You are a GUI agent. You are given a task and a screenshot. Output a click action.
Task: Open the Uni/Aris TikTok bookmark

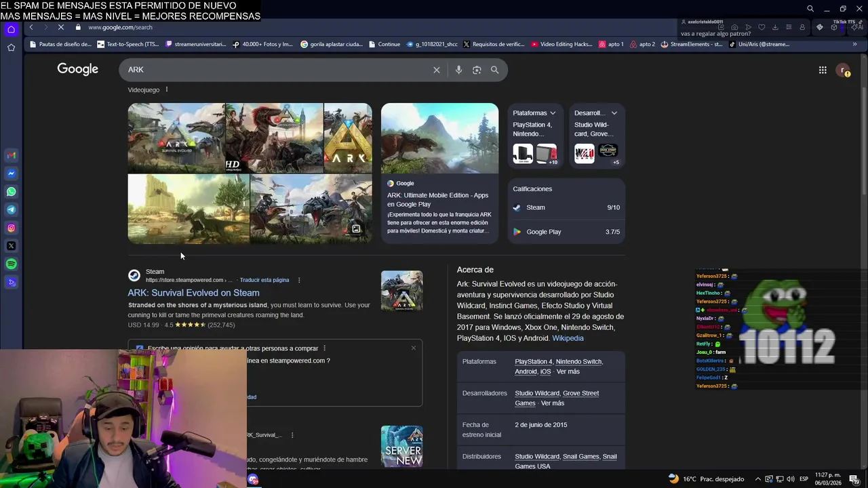pos(759,45)
